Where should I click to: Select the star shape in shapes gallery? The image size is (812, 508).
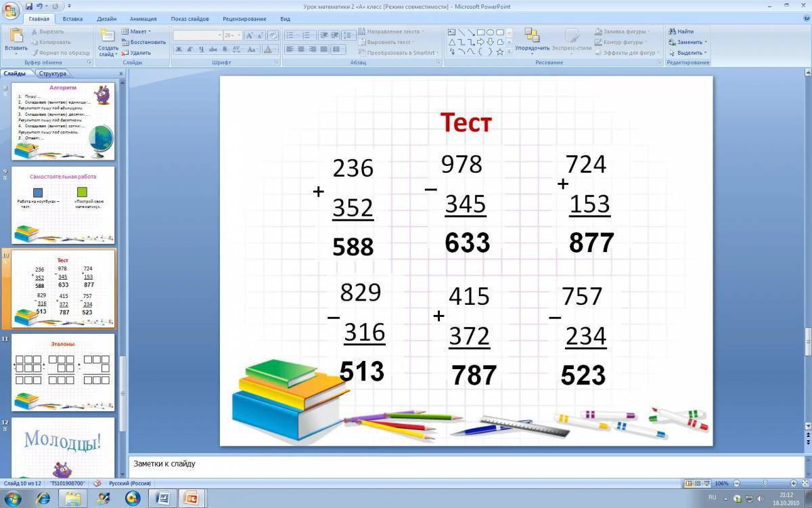click(x=500, y=51)
